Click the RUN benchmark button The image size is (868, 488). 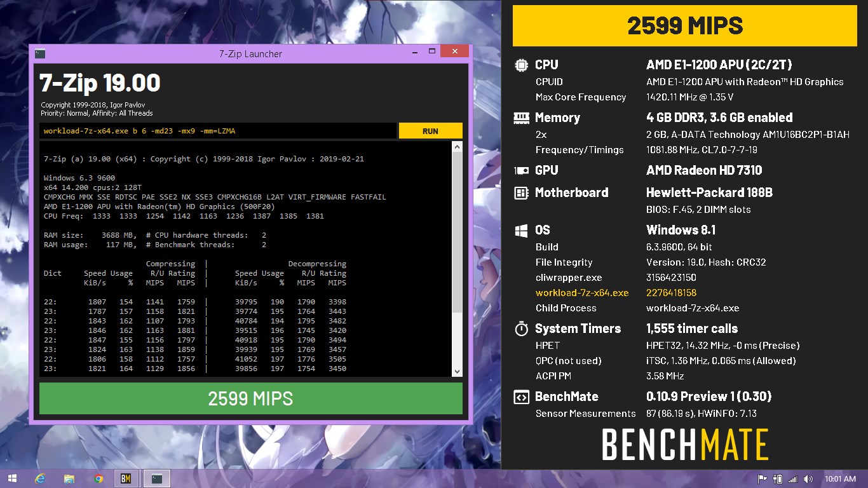pos(430,131)
